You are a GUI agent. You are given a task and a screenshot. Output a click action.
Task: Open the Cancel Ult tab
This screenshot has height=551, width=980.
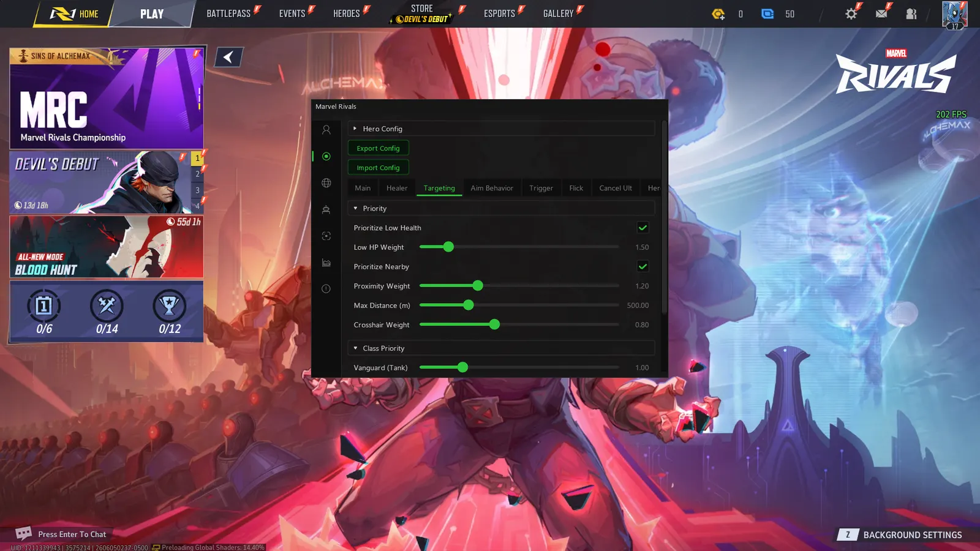pos(616,188)
